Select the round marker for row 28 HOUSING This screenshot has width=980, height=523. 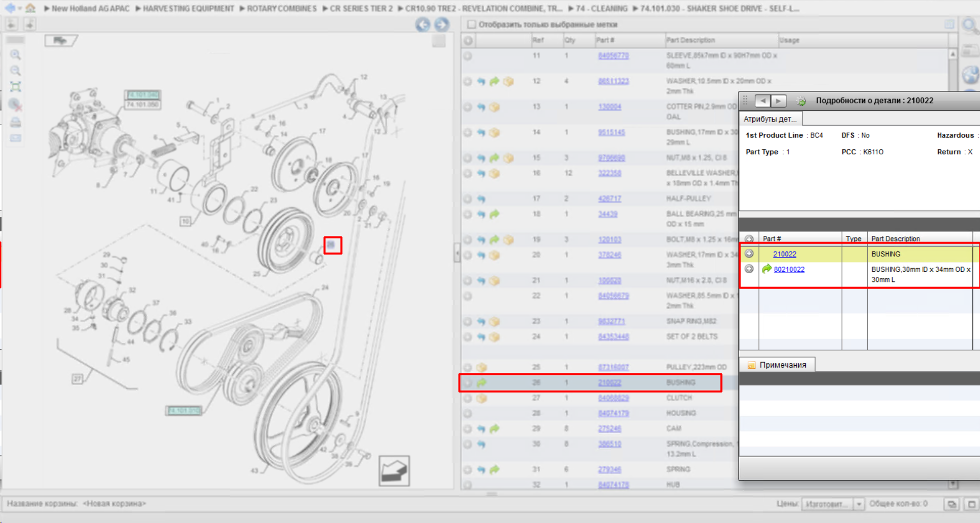[468, 413]
